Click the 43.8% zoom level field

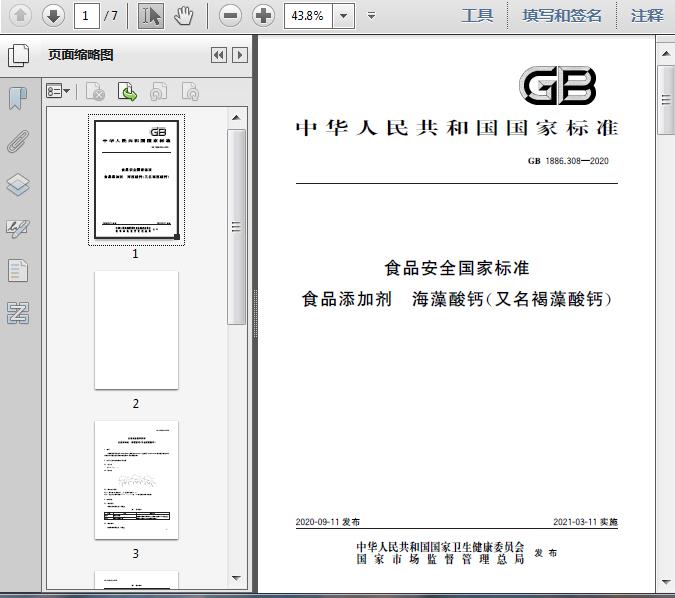308,16
